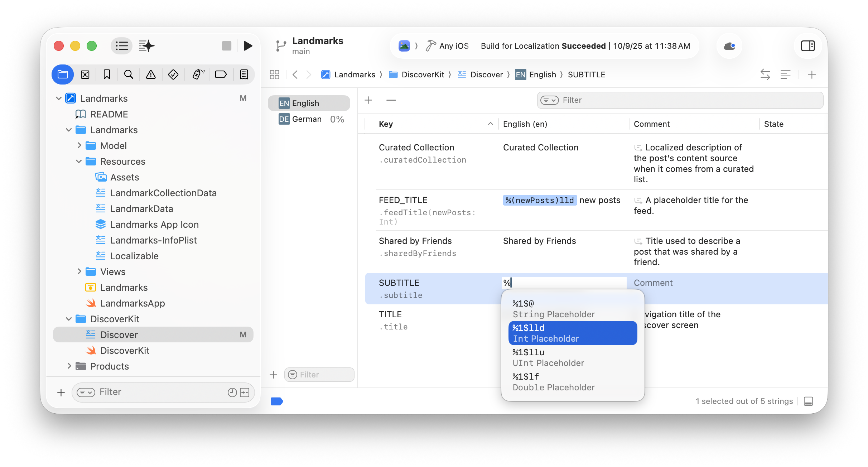This screenshot has height=467, width=868.
Task: Open the Project navigator folder icon
Action: [63, 74]
